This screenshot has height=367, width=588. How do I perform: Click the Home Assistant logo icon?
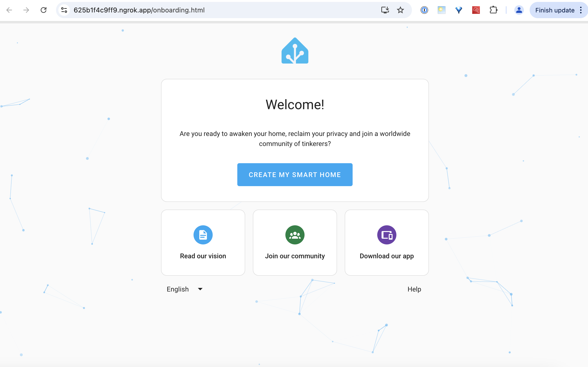click(295, 51)
